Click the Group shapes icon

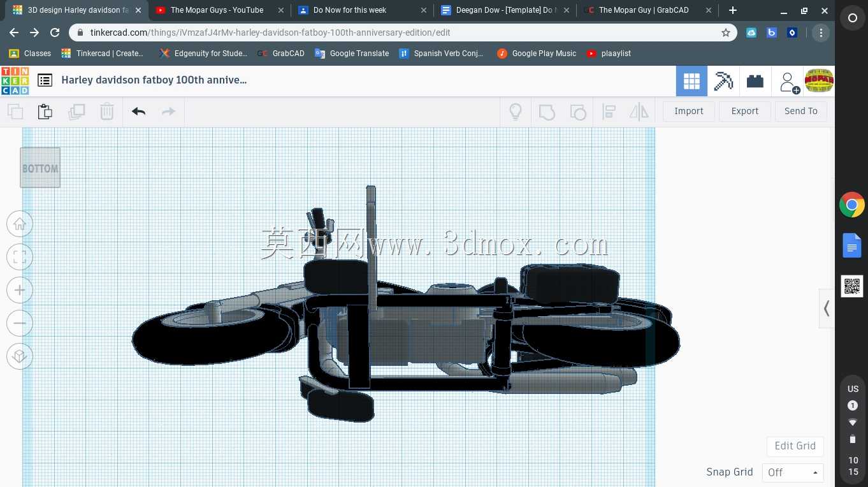coord(547,112)
